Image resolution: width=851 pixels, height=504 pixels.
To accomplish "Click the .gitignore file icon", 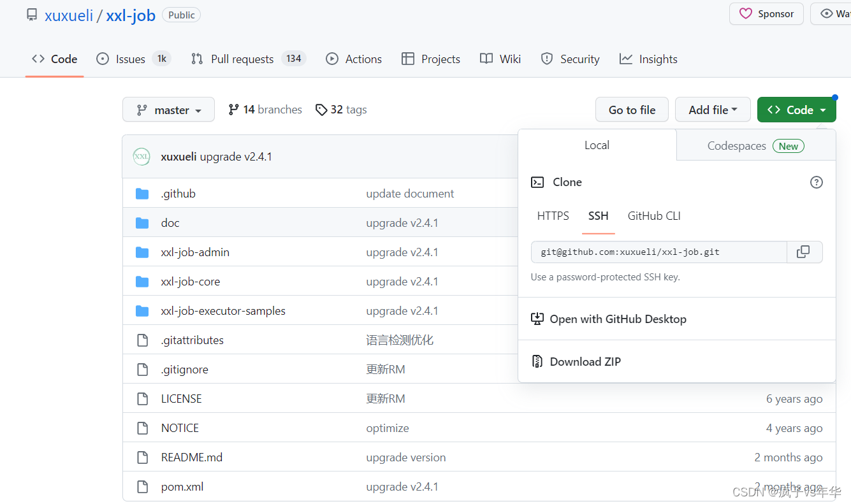I will 143,370.
